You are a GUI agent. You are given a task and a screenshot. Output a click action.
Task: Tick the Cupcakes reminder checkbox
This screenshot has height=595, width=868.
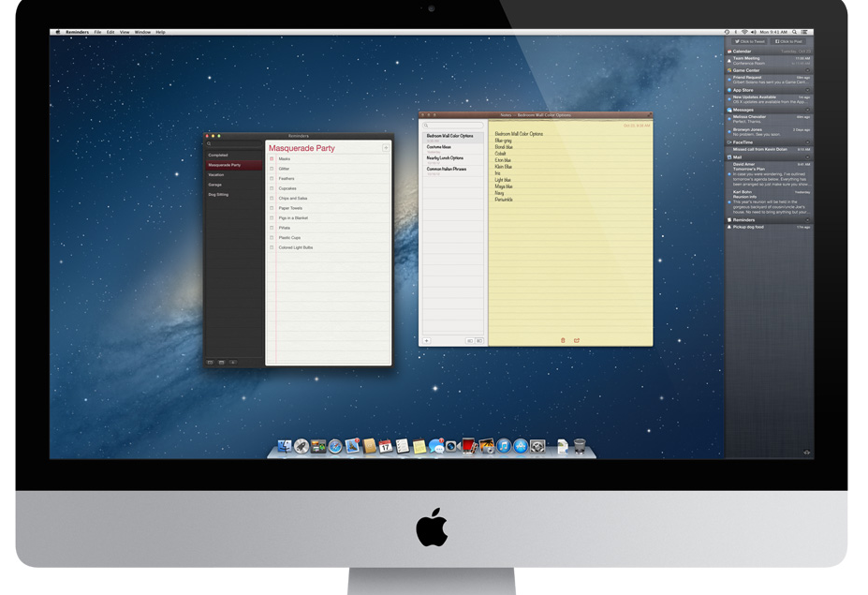[272, 188]
